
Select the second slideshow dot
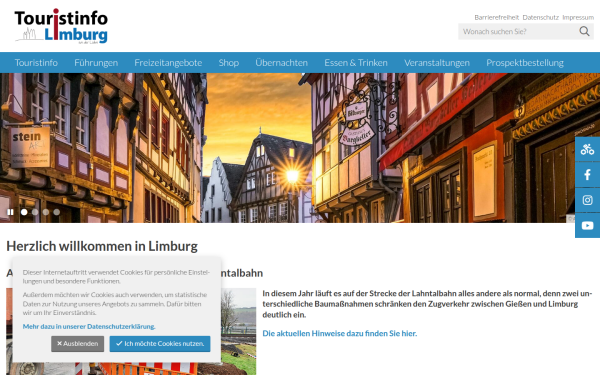(35, 212)
